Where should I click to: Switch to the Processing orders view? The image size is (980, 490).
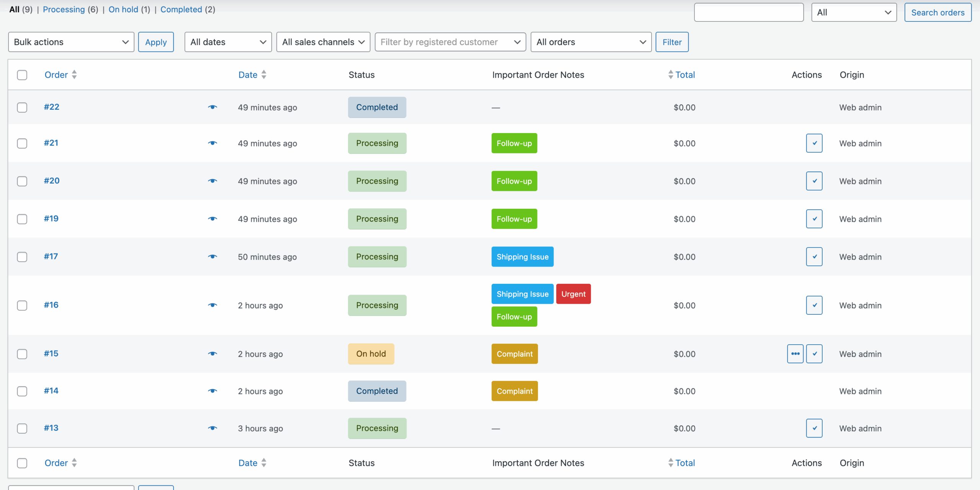tap(64, 10)
